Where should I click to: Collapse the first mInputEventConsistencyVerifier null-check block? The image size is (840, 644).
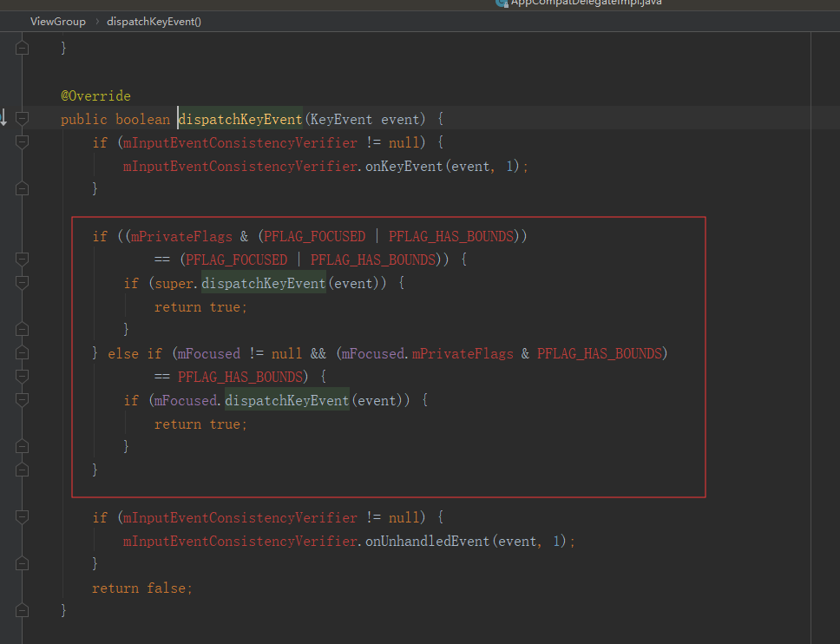pyautogui.click(x=22, y=142)
